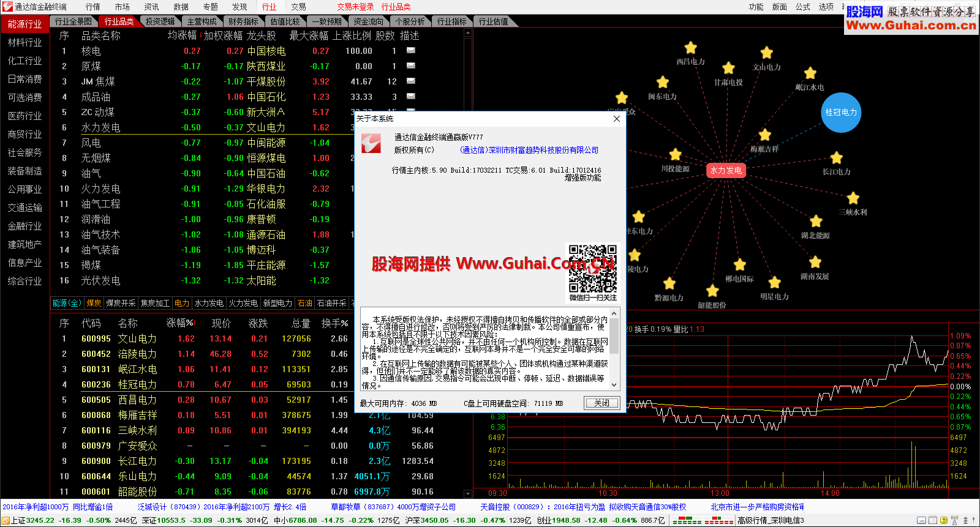Screen dimensions: 980x527
Task: Open the 行情 menu
Action: (x=93, y=7)
